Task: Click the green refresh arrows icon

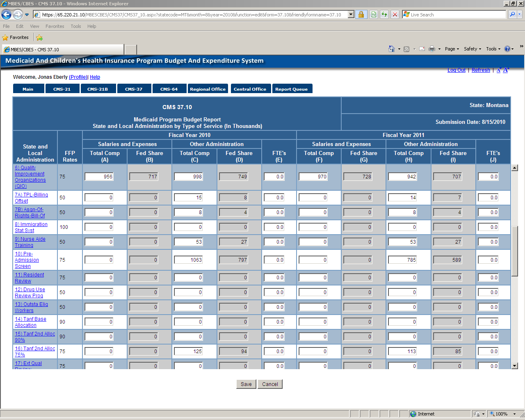Action: (384, 15)
